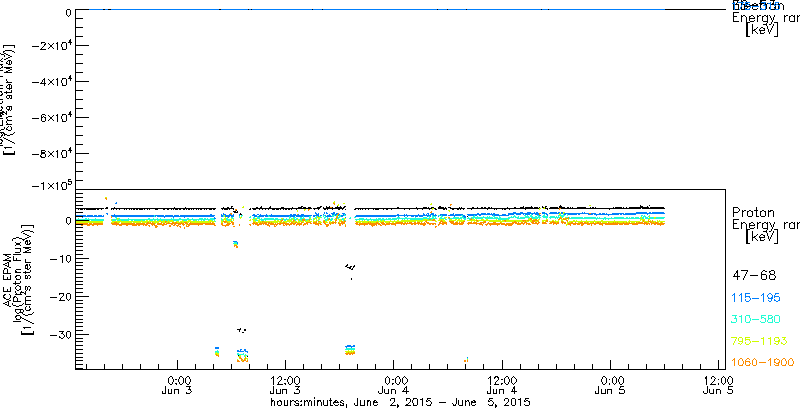Click the 0:00 Jun 4 time tick label
The height and width of the screenshot is (410, 800).
(395, 386)
